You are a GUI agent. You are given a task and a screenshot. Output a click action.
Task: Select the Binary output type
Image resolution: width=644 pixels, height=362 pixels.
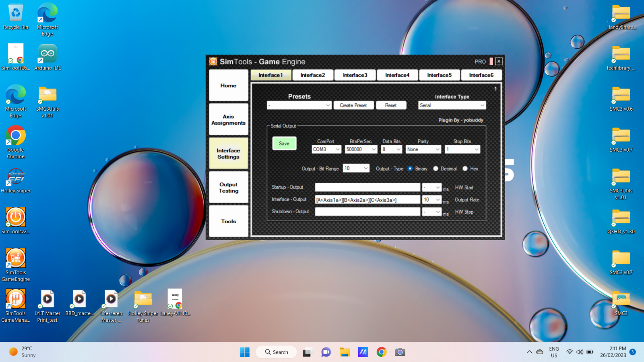coord(410,169)
